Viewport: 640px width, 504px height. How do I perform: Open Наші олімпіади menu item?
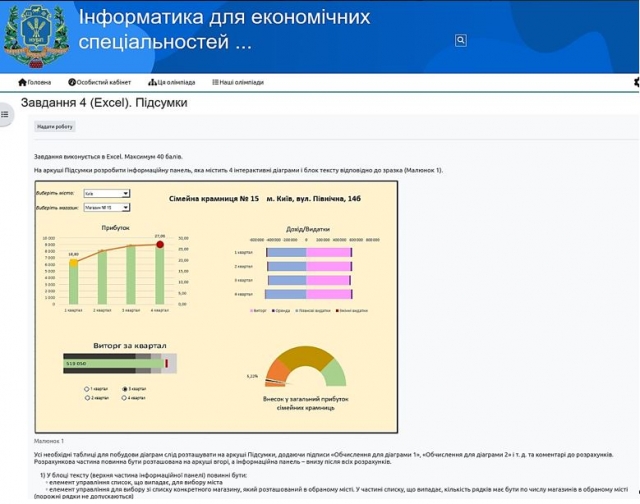242,82
